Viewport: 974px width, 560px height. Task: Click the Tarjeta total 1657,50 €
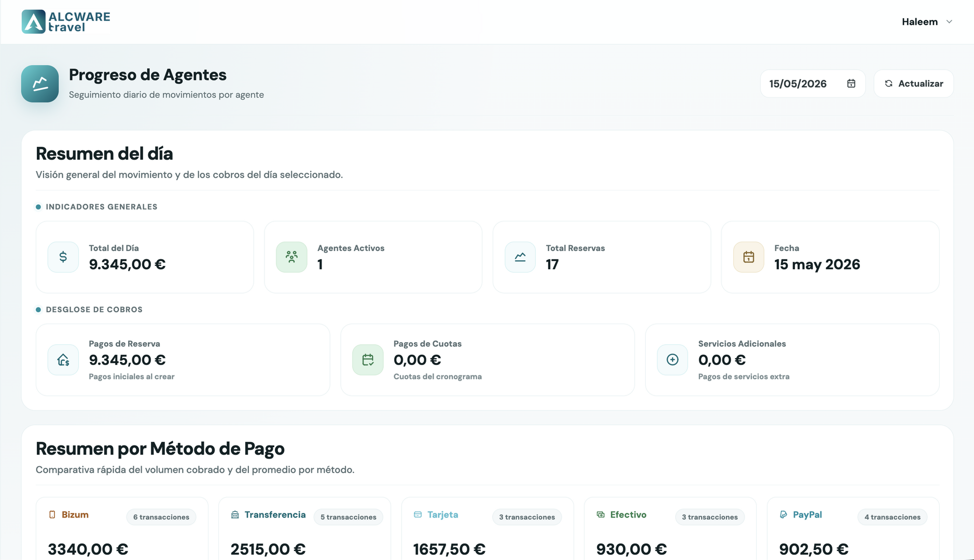point(449,549)
